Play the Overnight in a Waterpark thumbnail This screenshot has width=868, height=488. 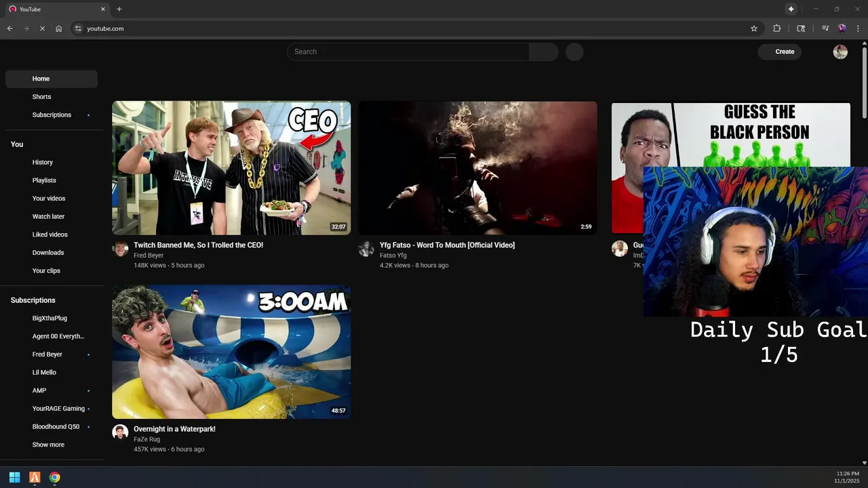(231, 352)
